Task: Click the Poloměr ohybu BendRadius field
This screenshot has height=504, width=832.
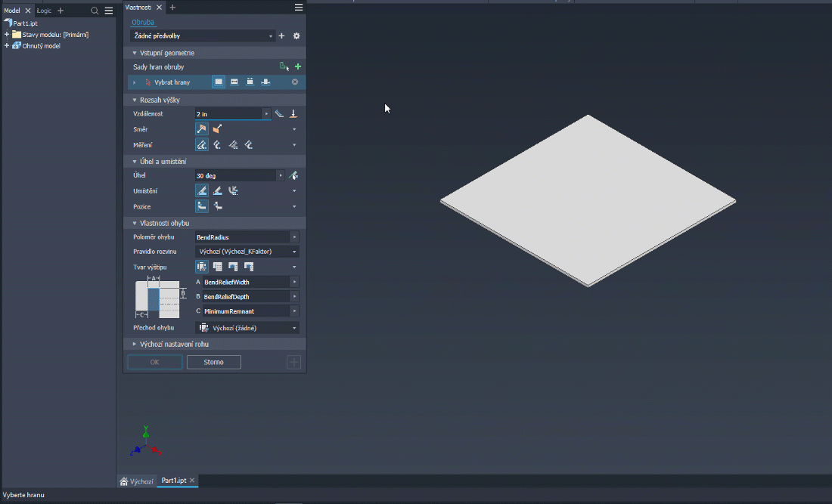Action: click(x=242, y=237)
